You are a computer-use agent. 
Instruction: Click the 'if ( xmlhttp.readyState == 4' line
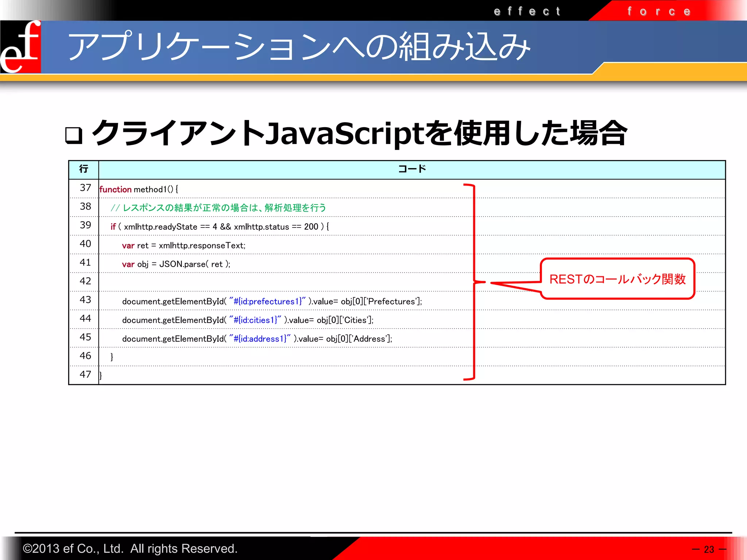tap(220, 226)
